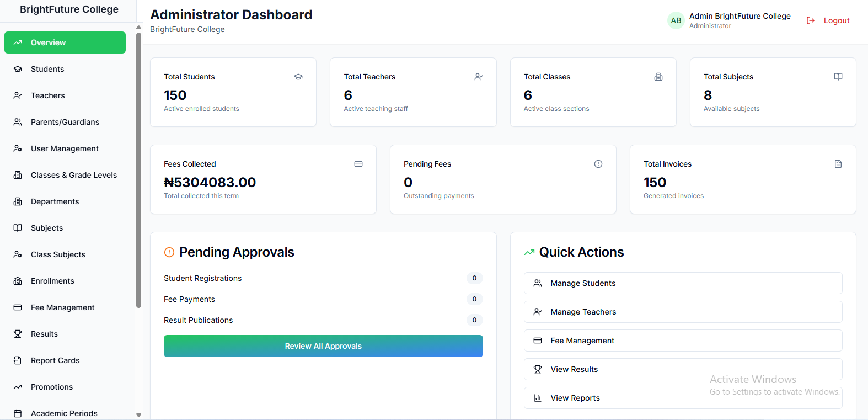
Task: Open Promotions in the sidebar
Action: click(x=65, y=387)
